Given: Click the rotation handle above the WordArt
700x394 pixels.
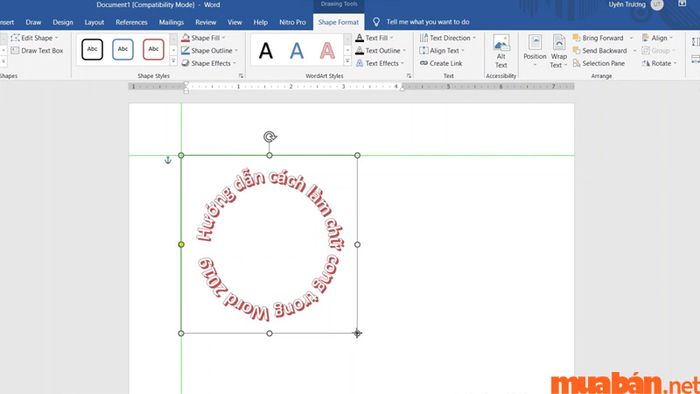Looking at the screenshot, I should coord(270,137).
